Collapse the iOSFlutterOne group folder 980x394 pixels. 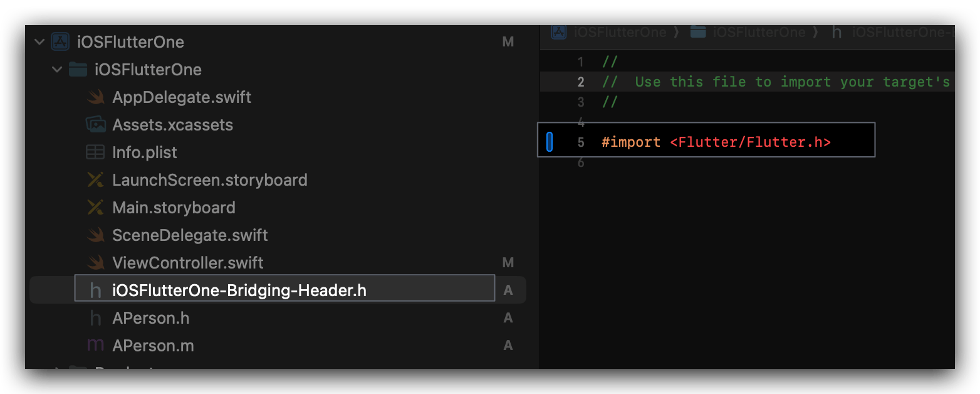point(57,70)
